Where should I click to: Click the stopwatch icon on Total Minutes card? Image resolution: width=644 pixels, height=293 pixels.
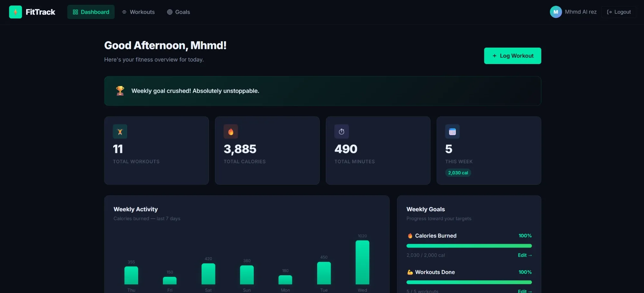[342, 132]
